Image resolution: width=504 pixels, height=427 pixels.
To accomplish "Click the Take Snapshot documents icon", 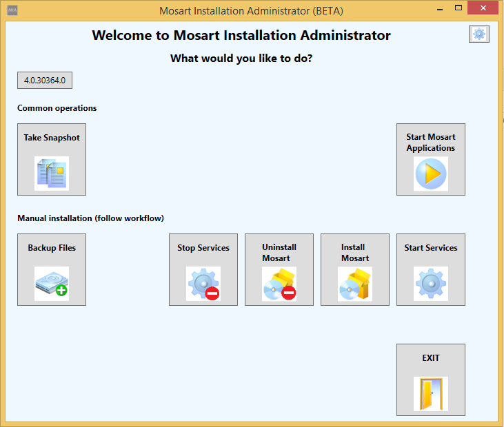I will [52, 174].
